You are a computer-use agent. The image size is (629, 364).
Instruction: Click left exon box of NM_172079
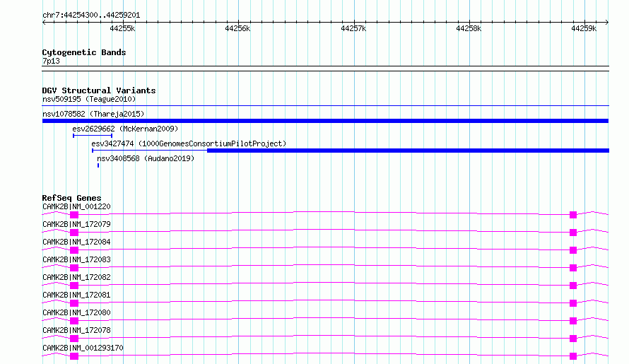74,233
